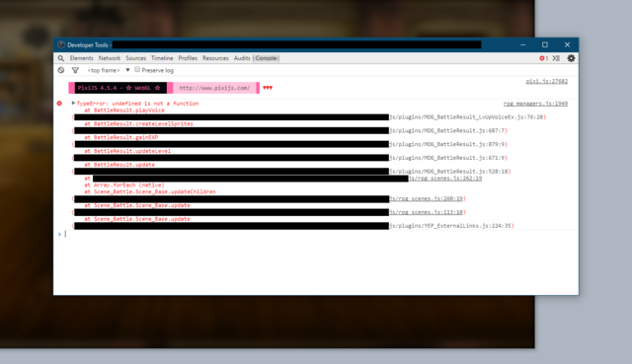Open MOG_BattleResult.js:528:18 link

(x=448, y=172)
